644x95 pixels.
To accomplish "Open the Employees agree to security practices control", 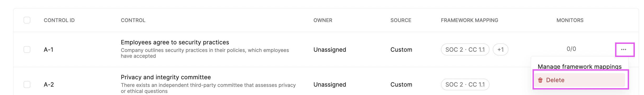I will [175, 42].
